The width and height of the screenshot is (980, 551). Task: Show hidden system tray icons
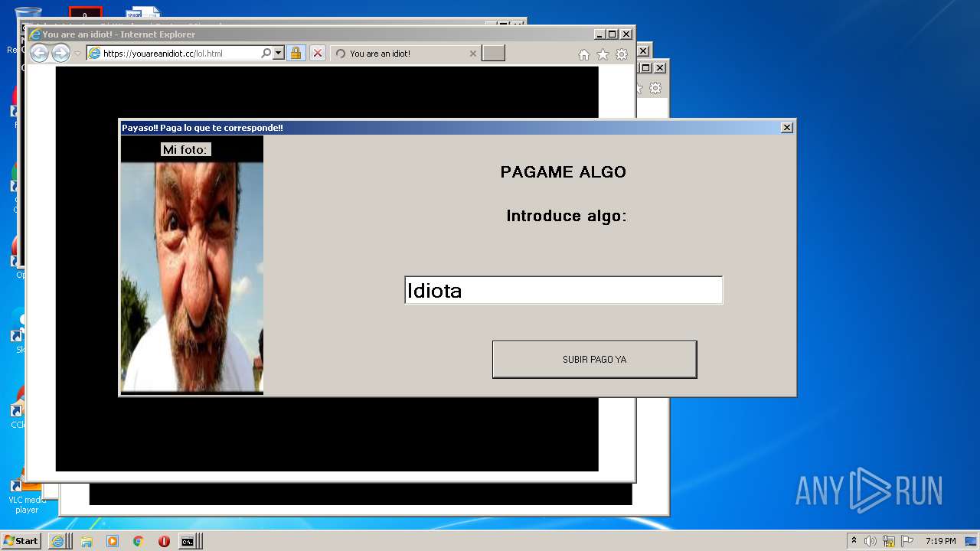pyautogui.click(x=854, y=541)
